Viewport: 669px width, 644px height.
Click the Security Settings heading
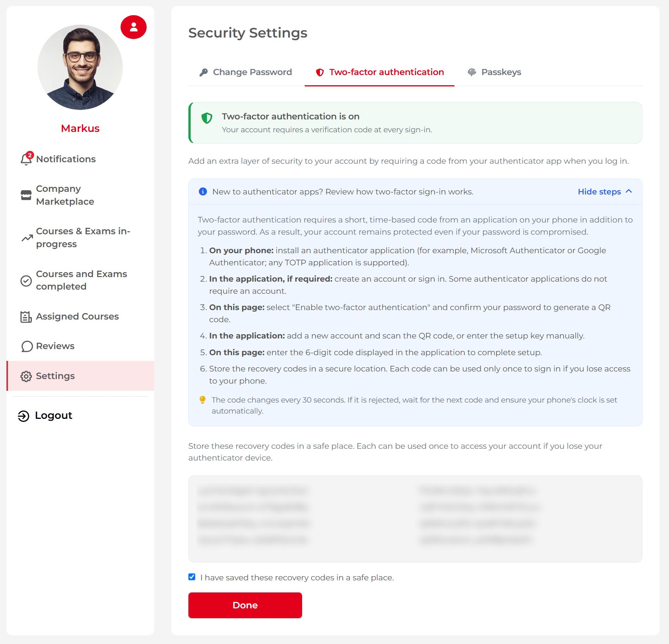(x=248, y=33)
